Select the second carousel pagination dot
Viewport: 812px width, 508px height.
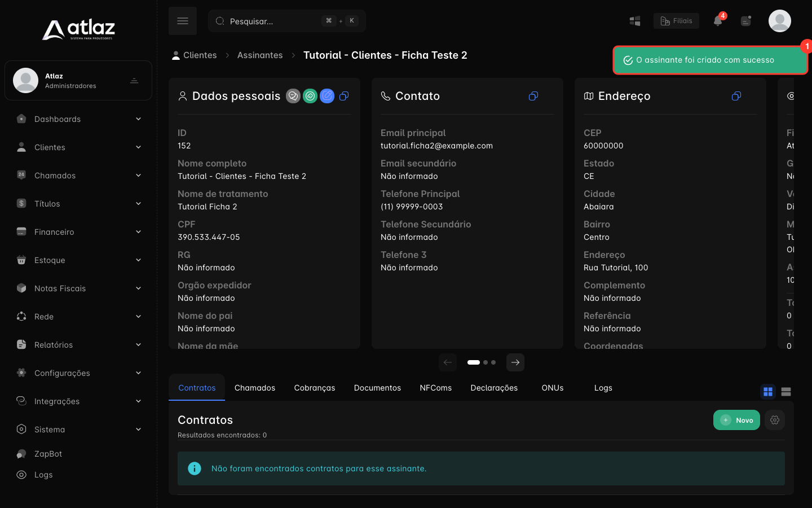[486, 362]
